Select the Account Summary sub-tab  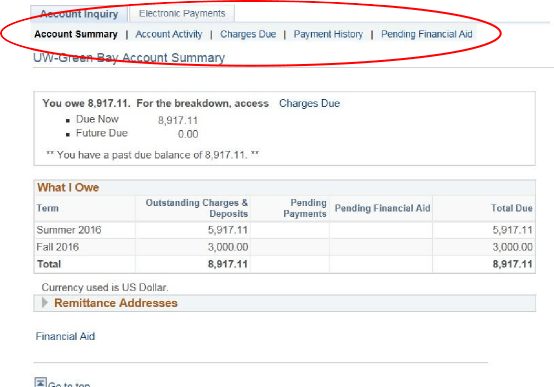click(x=76, y=34)
